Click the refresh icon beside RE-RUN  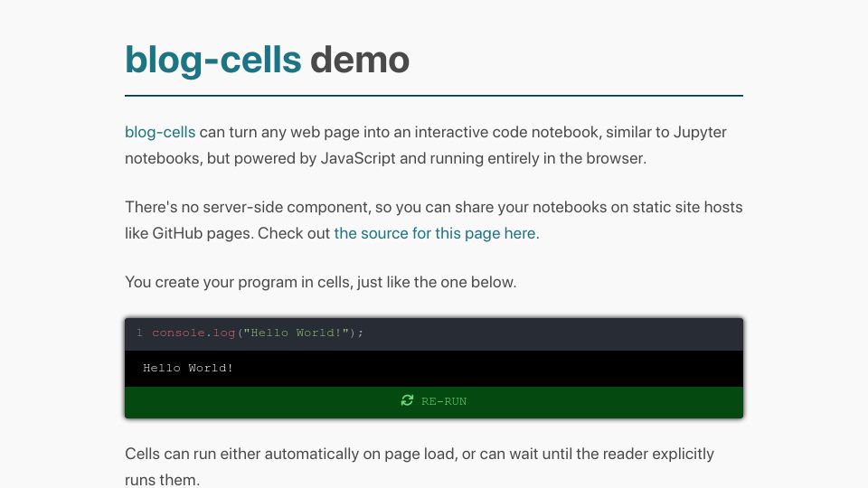(407, 400)
